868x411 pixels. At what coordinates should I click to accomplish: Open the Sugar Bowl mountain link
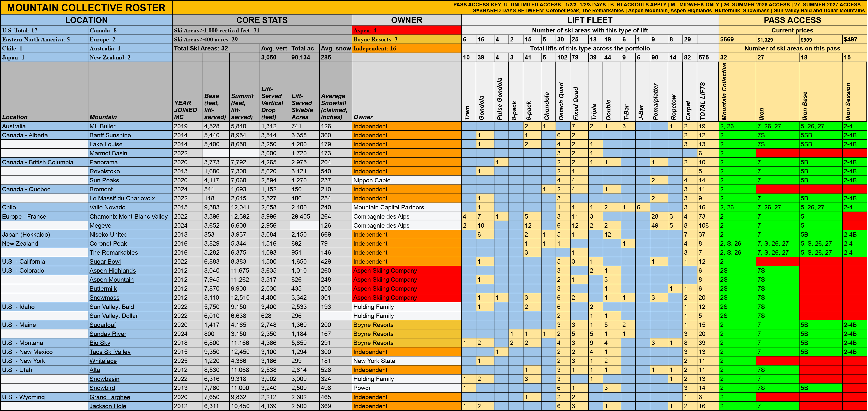[x=105, y=262]
